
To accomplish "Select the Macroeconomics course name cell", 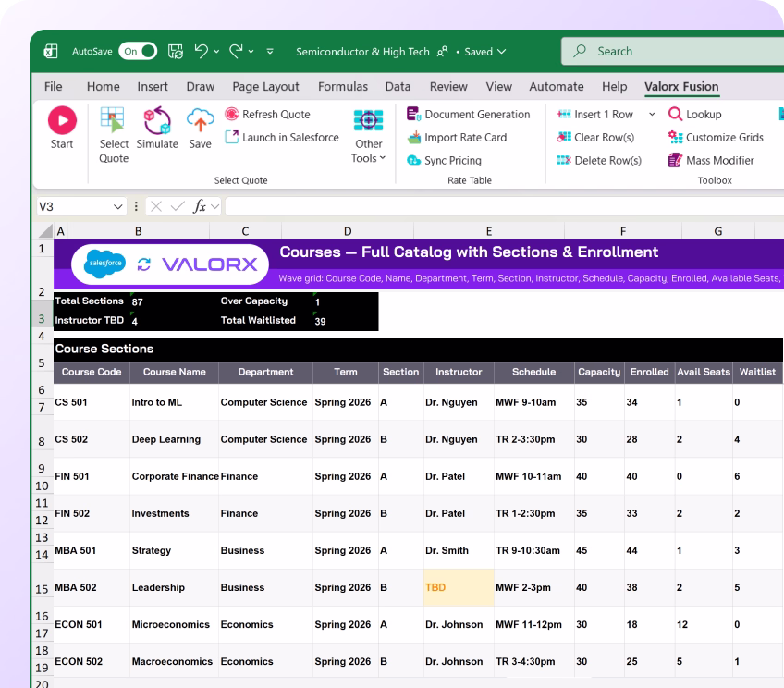I will point(174,661).
